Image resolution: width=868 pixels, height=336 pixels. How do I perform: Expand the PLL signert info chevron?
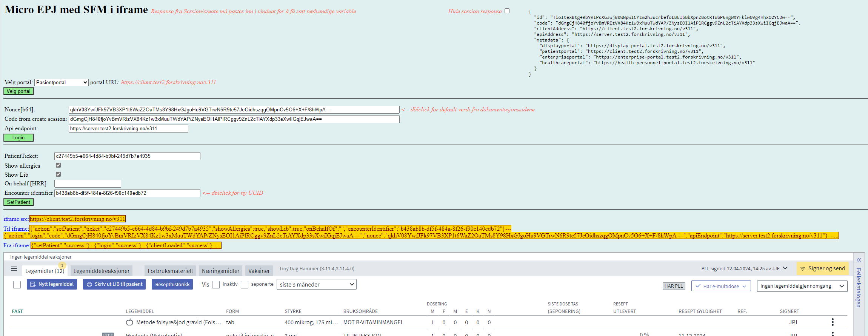point(785,268)
